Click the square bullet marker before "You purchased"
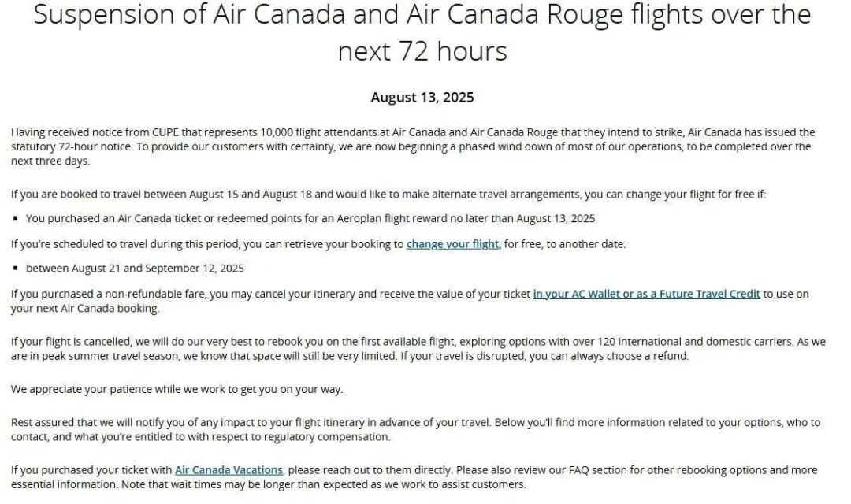851x504 pixels. click(x=16, y=219)
